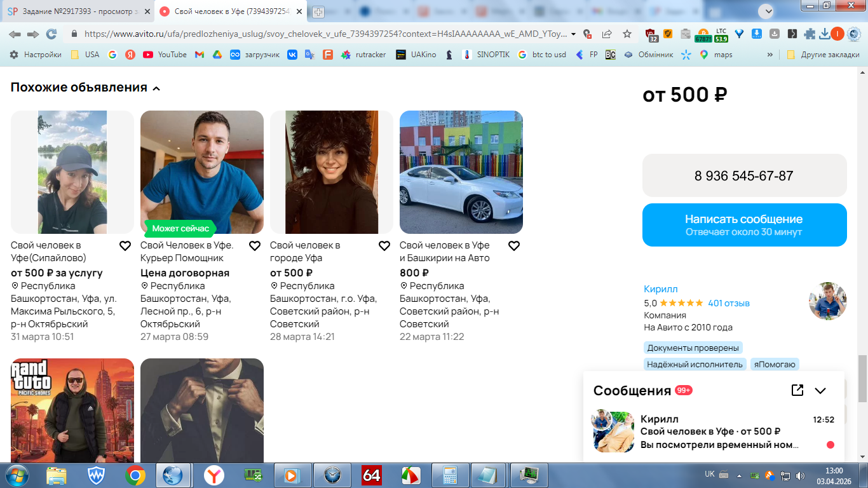The width and height of the screenshot is (868, 488).
Task: Open browser downloads arrow icon
Action: 825,34
